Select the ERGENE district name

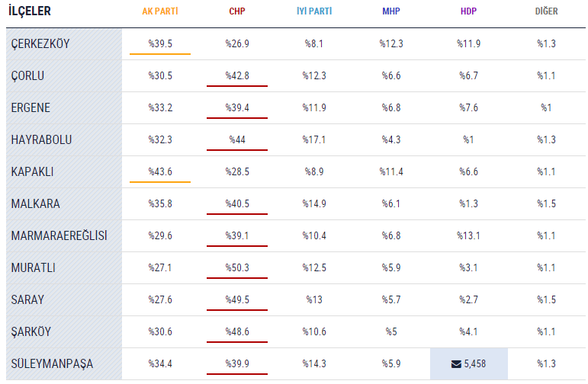click(x=31, y=108)
